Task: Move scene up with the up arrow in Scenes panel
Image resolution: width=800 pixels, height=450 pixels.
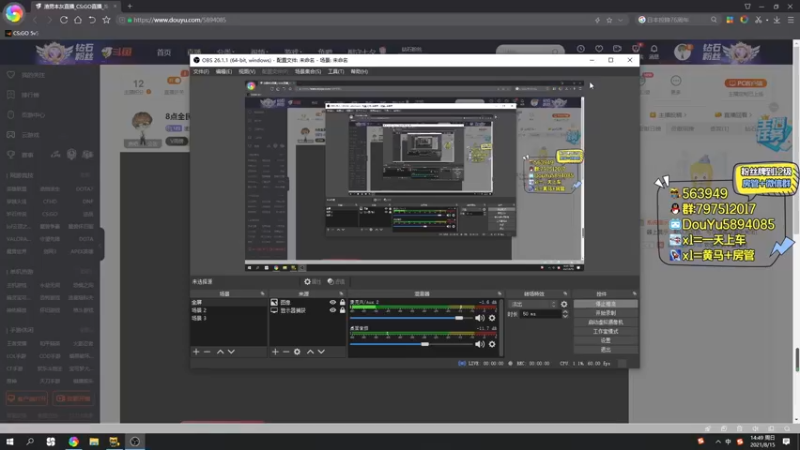Action: point(220,352)
